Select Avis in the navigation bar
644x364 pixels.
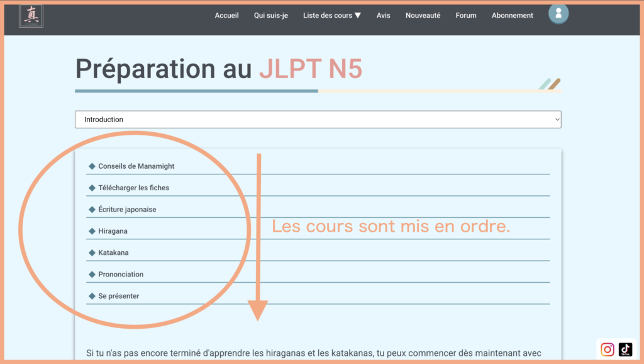tap(383, 16)
